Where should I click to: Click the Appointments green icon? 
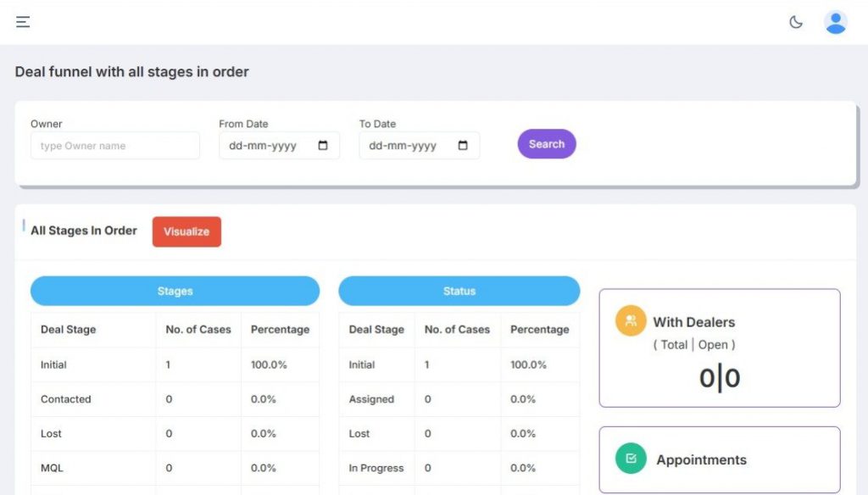631,459
